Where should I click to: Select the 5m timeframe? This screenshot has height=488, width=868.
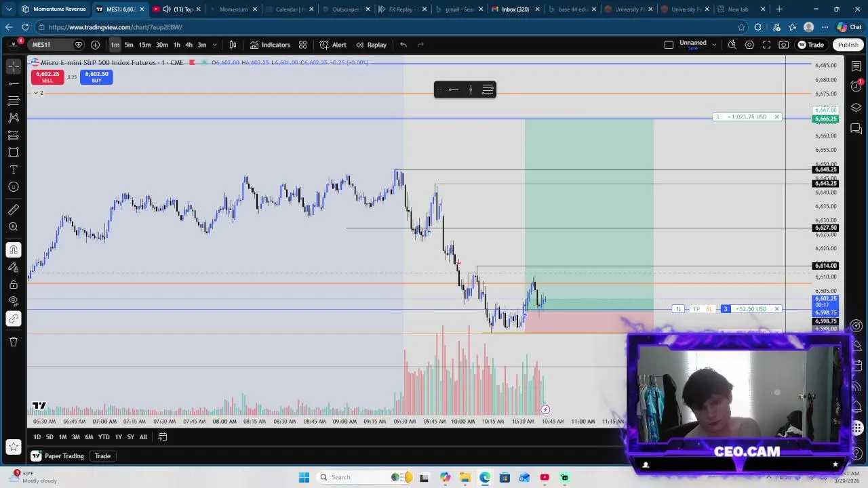tap(129, 45)
